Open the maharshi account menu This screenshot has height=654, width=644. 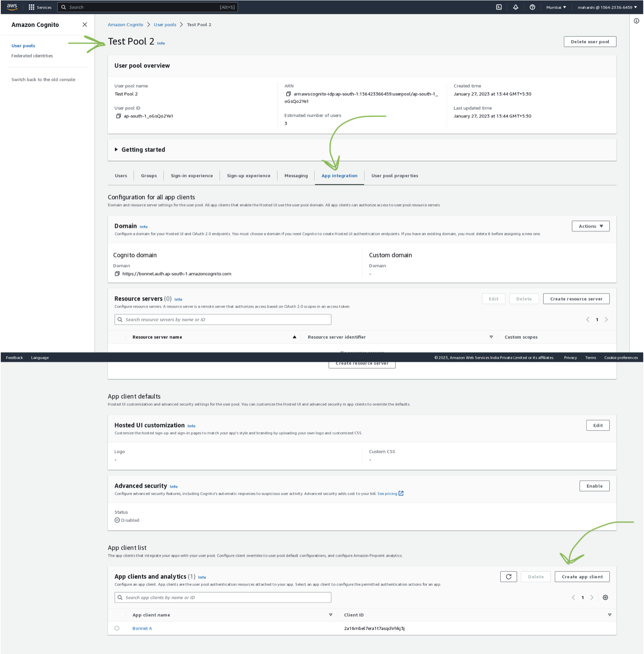pyautogui.click(x=607, y=7)
